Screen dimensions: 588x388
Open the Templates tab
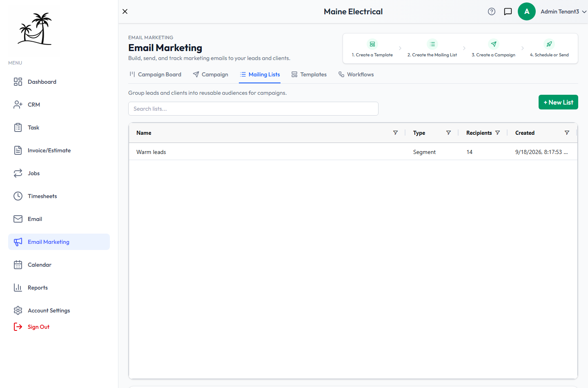pyautogui.click(x=309, y=74)
